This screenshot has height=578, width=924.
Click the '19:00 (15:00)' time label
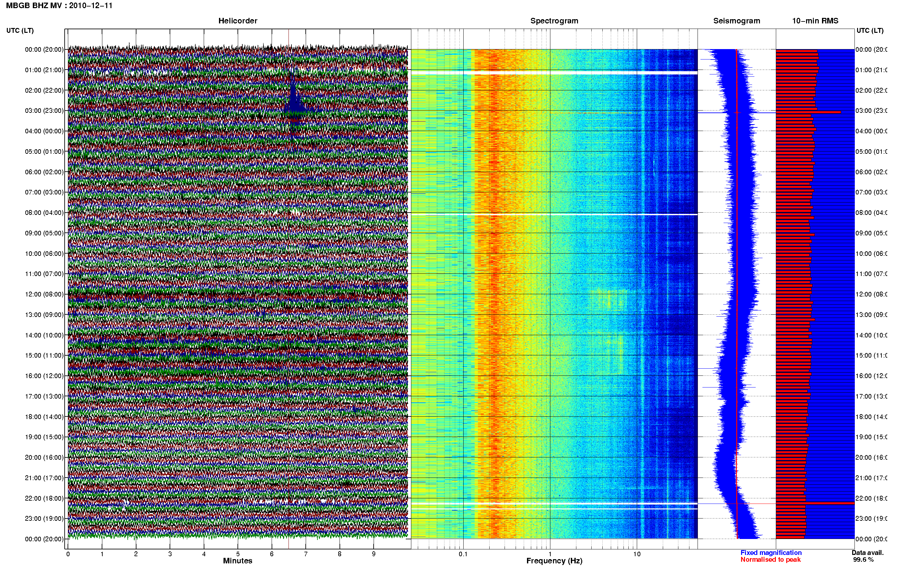pyautogui.click(x=44, y=437)
